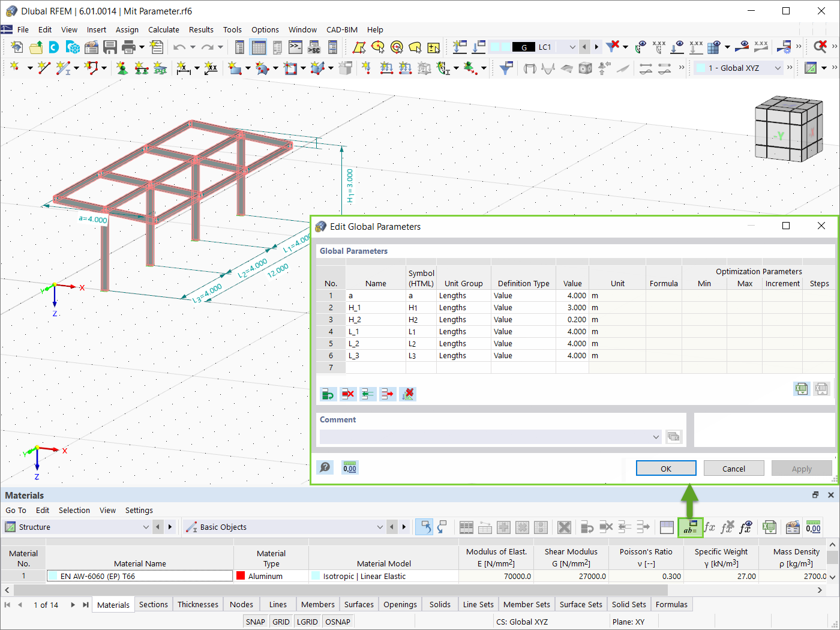840x630 pixels.
Task: Click the red Aluminum color swatch
Action: point(241,575)
